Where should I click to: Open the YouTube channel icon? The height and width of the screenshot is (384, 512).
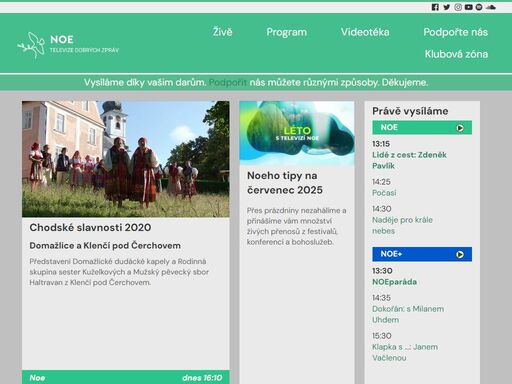(x=469, y=7)
